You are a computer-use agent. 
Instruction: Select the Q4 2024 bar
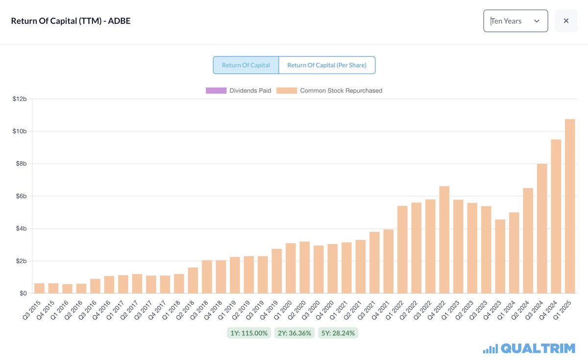pos(556,217)
